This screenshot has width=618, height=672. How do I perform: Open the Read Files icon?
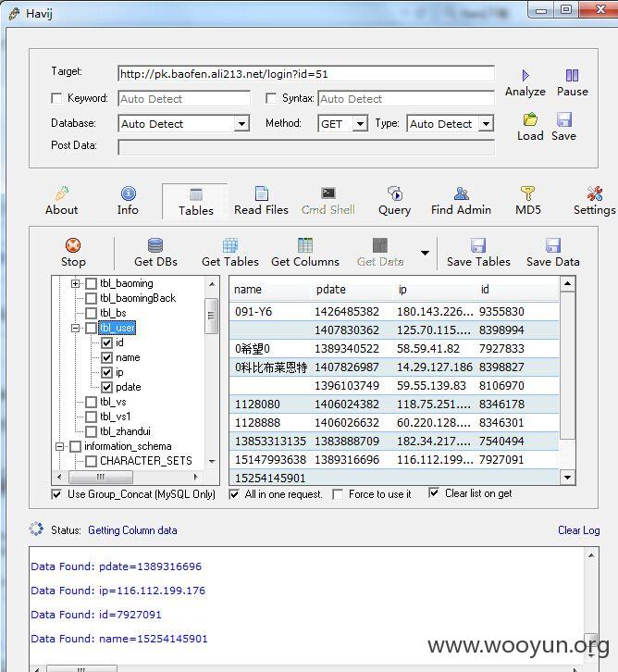click(261, 193)
